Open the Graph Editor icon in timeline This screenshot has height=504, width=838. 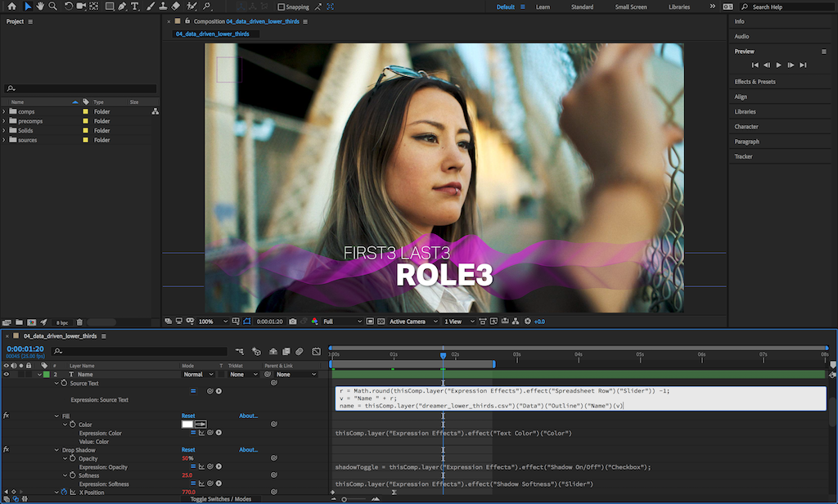tap(317, 351)
